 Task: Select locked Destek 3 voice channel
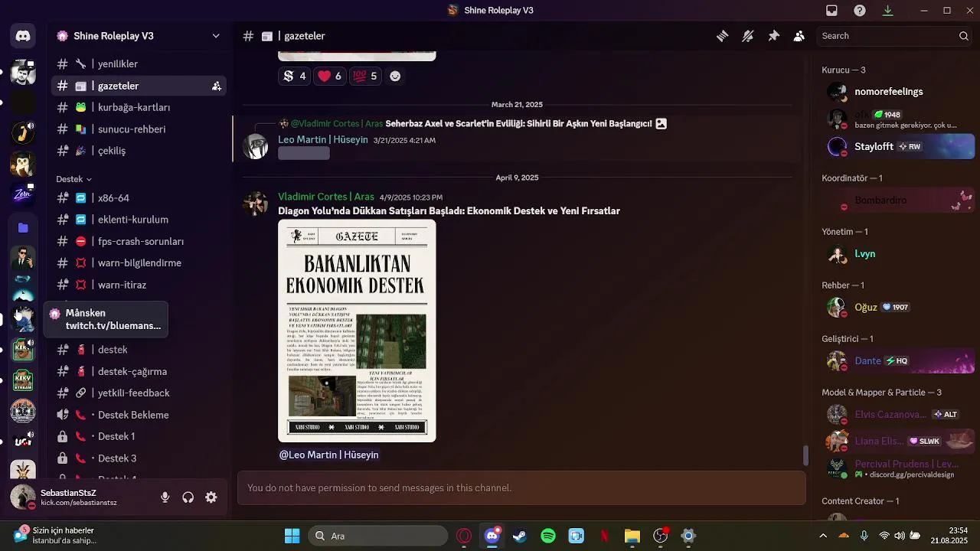coord(139,458)
